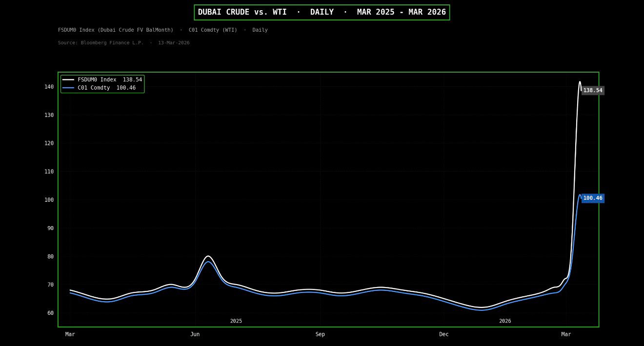Click the '2026' year label

pyautogui.click(x=505, y=321)
